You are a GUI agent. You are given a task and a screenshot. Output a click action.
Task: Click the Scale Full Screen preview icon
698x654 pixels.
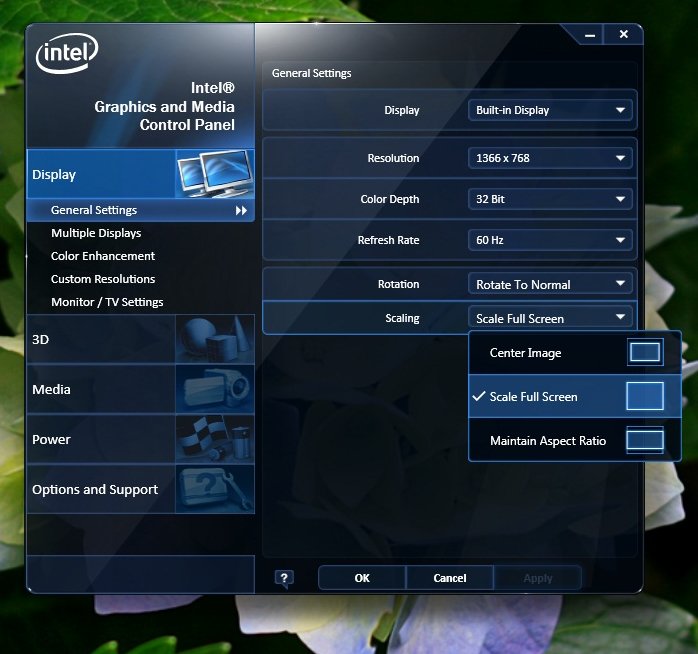[x=645, y=396]
